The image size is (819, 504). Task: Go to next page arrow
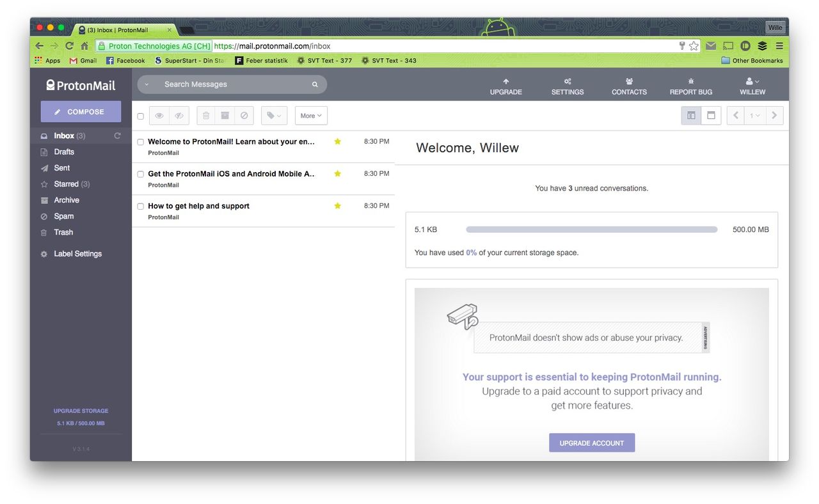774,116
